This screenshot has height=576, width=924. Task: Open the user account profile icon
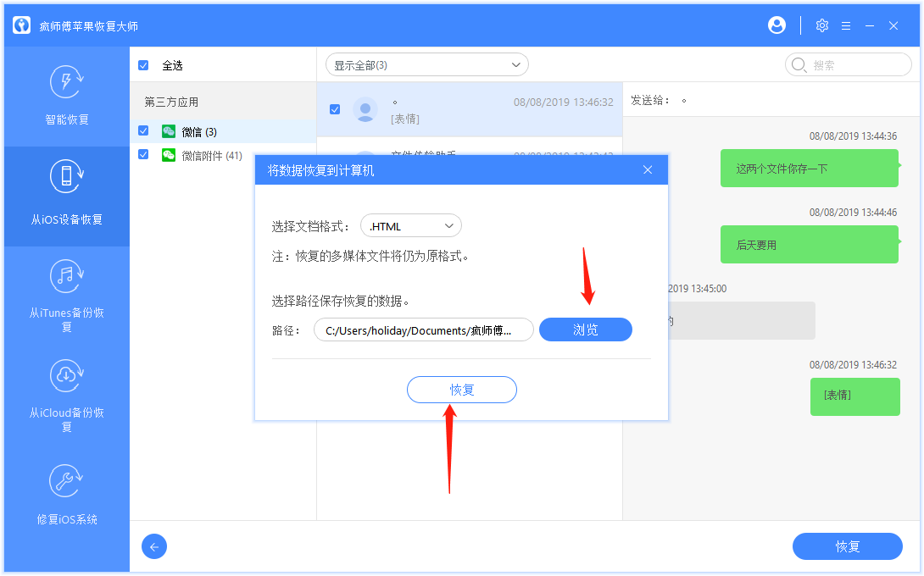click(x=776, y=25)
